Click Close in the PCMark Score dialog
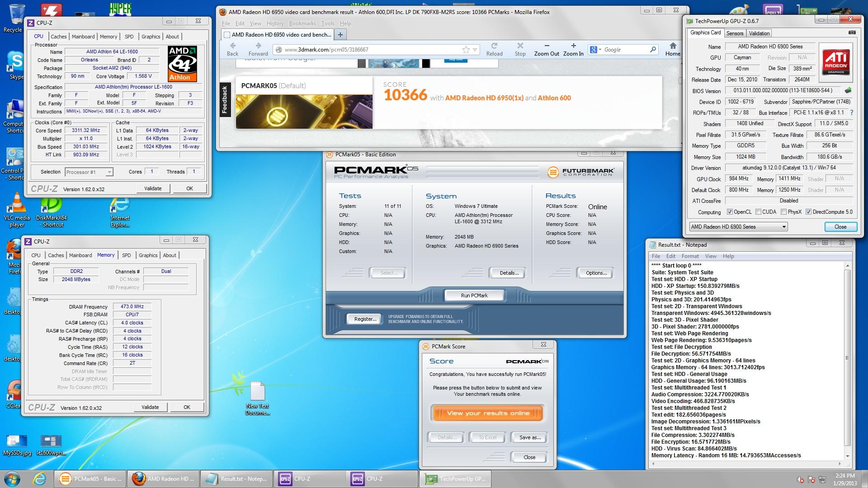868x488 pixels. point(529,457)
